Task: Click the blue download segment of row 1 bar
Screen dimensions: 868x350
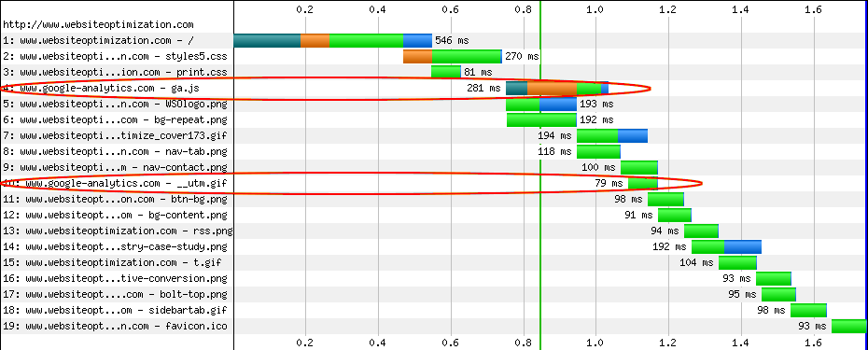Action: tap(417, 40)
